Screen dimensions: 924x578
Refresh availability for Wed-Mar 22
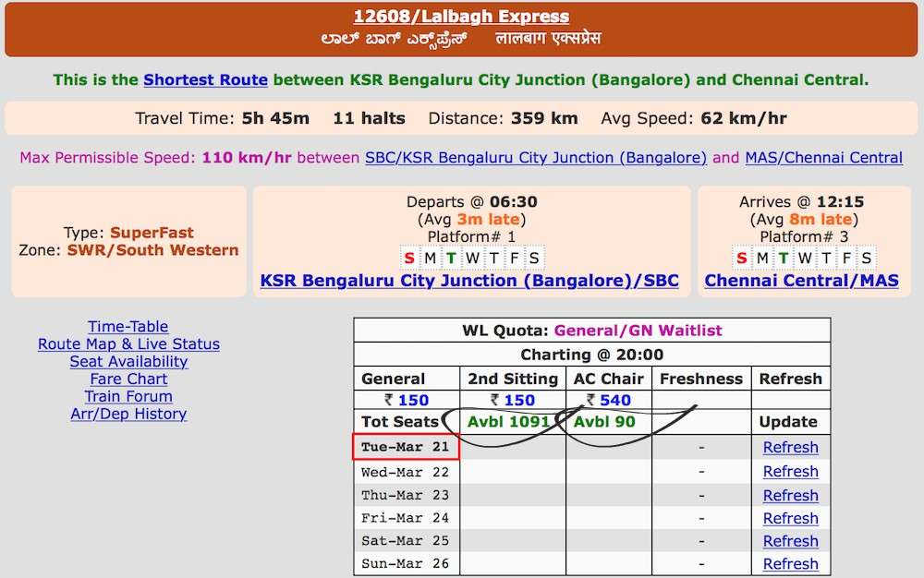tap(790, 472)
